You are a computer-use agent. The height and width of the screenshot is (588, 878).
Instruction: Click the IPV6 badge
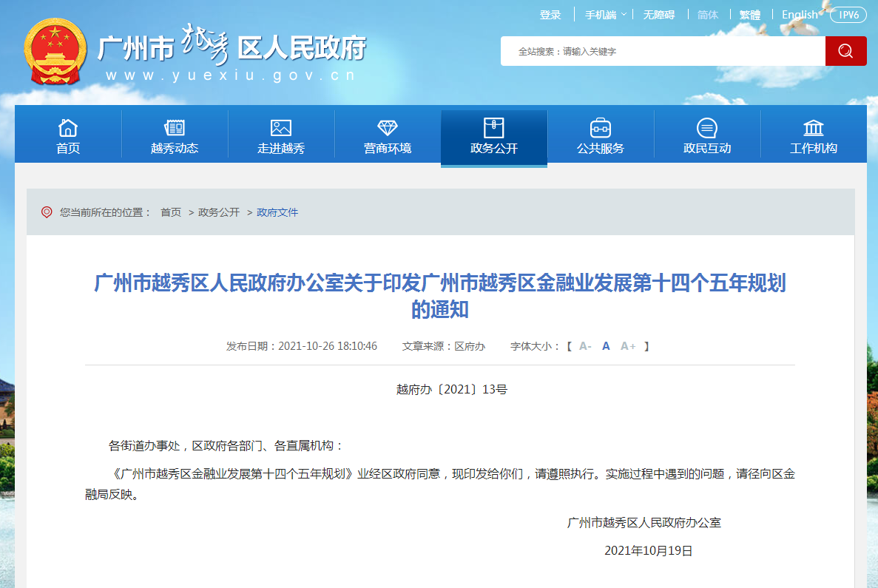coord(848,15)
